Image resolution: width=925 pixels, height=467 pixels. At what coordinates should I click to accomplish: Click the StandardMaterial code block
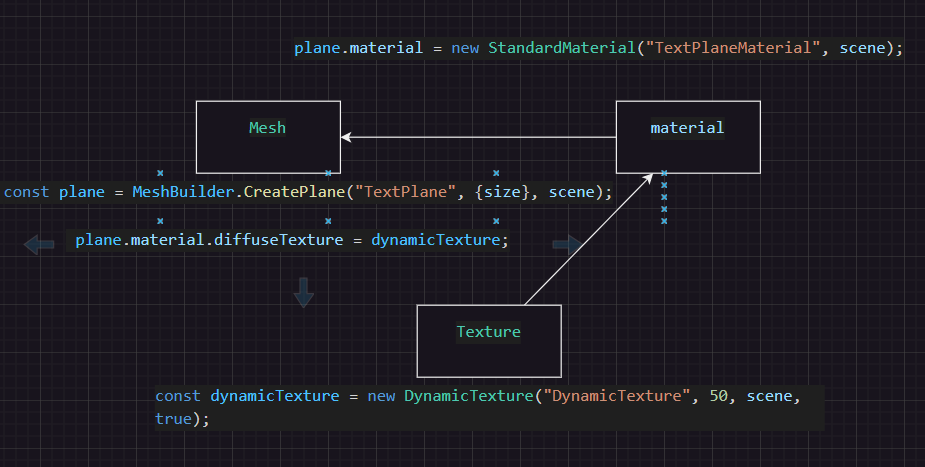tap(598, 48)
